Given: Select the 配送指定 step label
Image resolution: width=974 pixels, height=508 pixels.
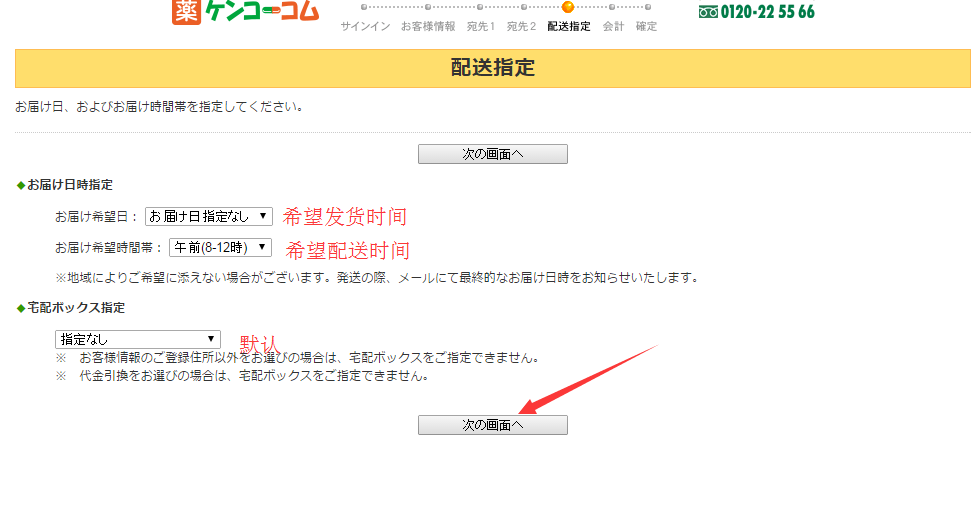Looking at the screenshot, I should [568, 26].
